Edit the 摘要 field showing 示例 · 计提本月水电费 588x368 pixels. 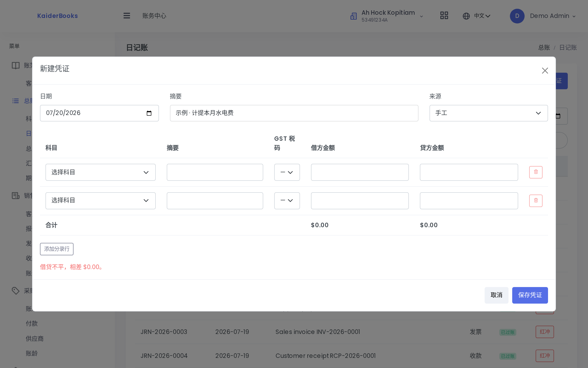click(x=294, y=113)
